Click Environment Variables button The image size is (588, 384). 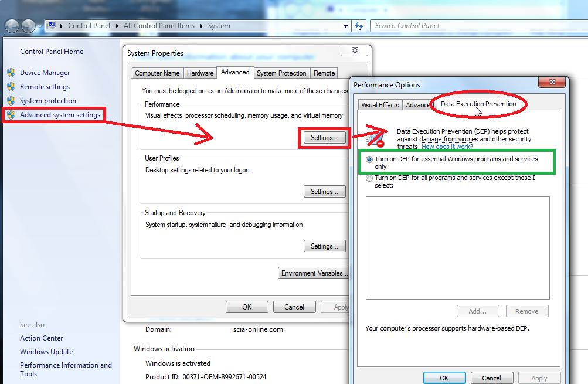pyautogui.click(x=314, y=273)
